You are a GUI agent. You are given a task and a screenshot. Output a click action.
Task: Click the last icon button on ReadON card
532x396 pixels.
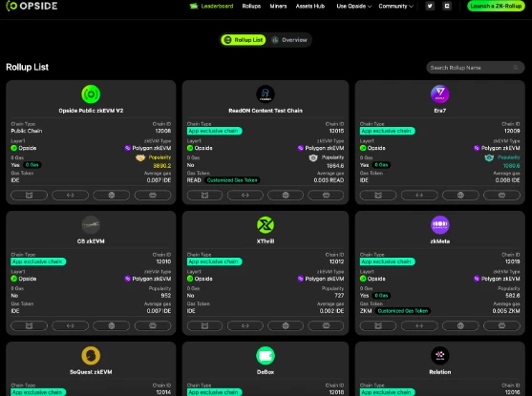pos(326,195)
